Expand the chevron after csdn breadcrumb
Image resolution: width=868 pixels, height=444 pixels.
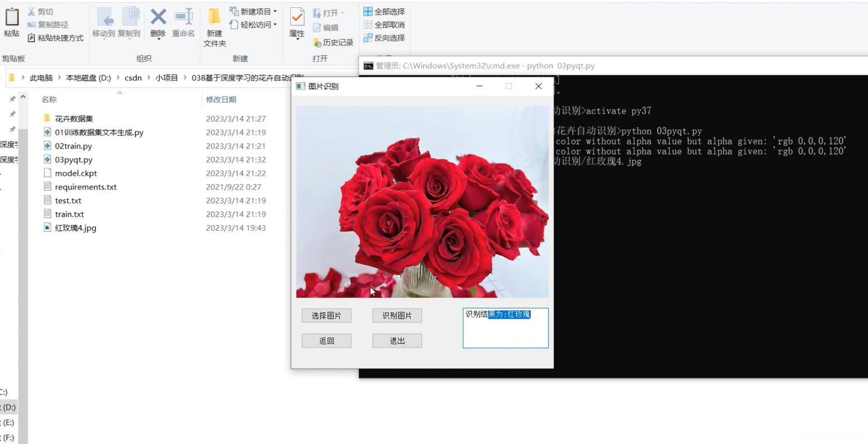pyautogui.click(x=149, y=78)
